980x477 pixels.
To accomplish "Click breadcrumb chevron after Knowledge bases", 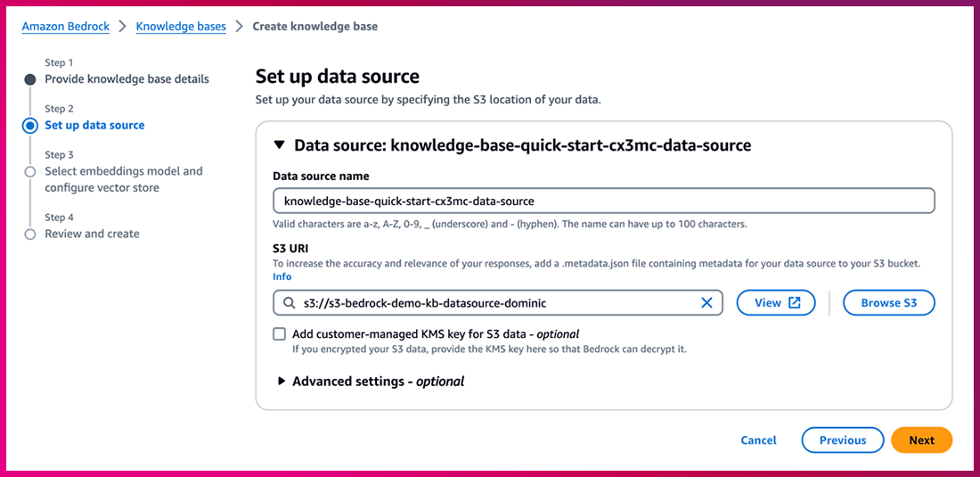I will tap(239, 27).
